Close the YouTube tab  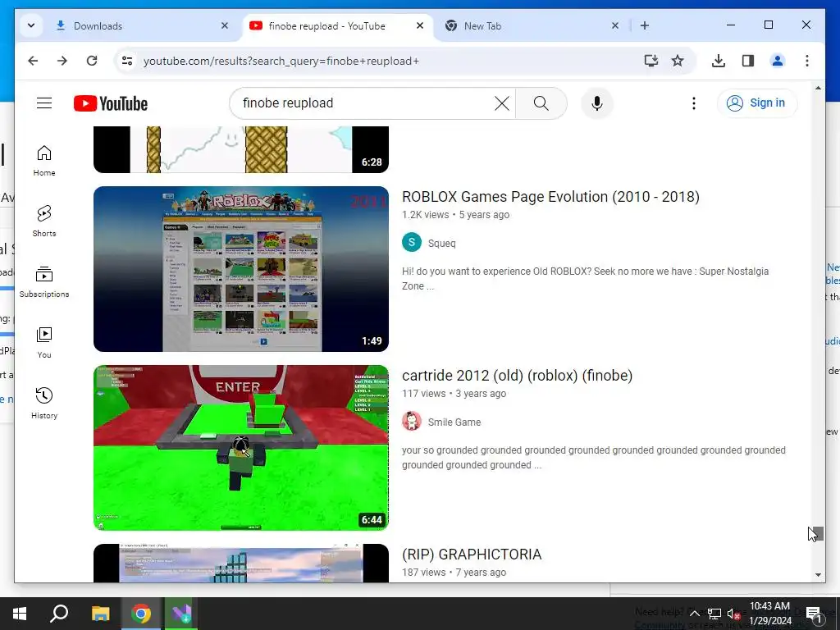pos(420,25)
